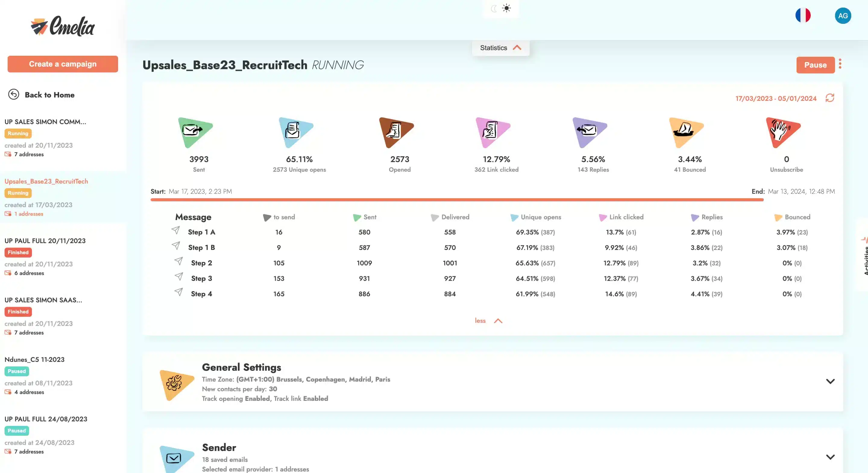Viewport: 868px width, 473px height.
Task: Click the Back to Home arrow icon
Action: pyautogui.click(x=14, y=95)
